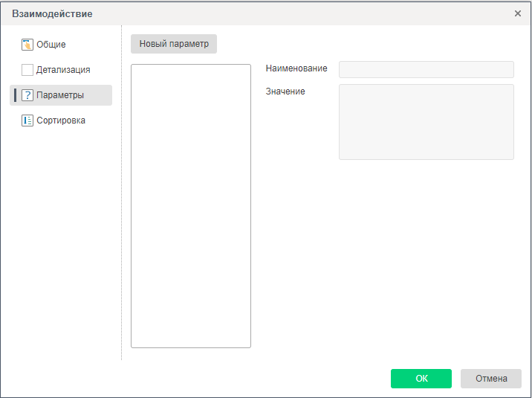Click the Наименование field label
Viewport: 532px width, 398px height.
pos(296,68)
